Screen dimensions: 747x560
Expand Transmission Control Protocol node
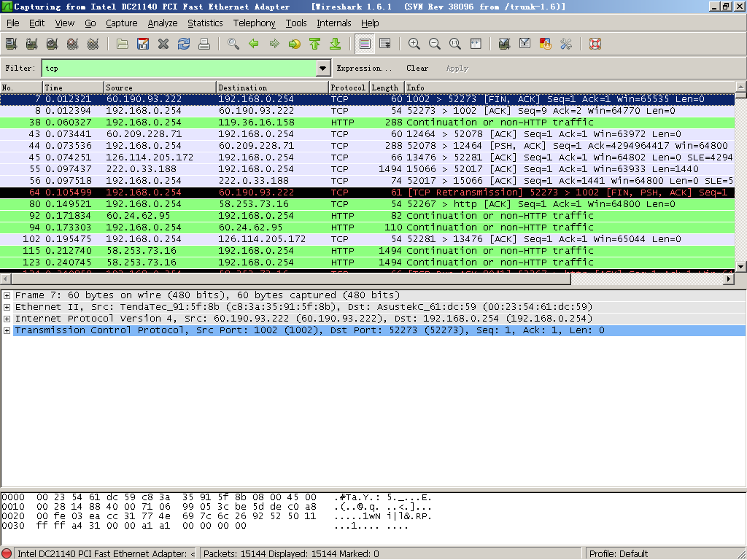point(7,330)
